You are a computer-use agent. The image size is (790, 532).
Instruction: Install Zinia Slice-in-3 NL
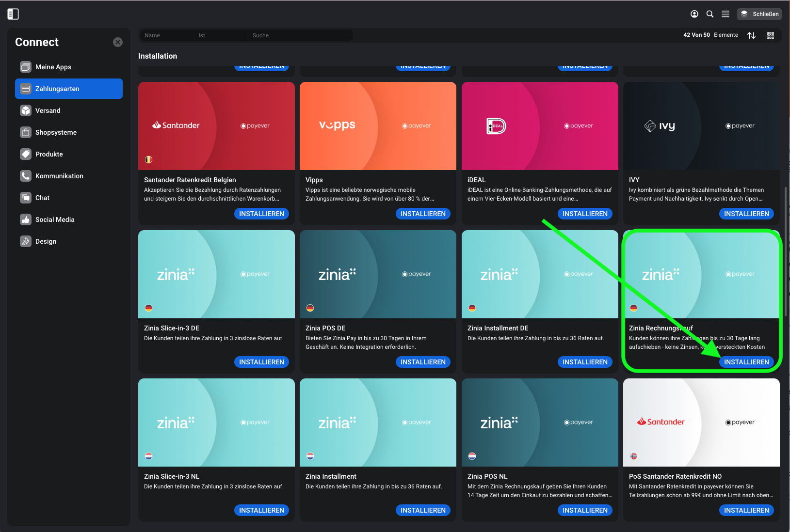(261, 510)
